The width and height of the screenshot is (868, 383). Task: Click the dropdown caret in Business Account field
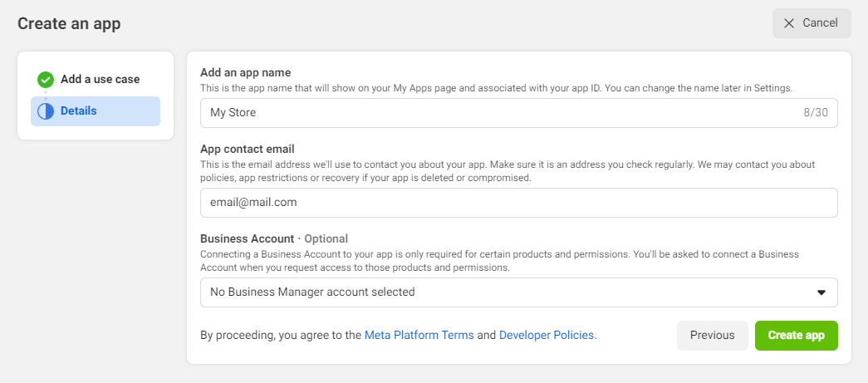click(x=821, y=292)
